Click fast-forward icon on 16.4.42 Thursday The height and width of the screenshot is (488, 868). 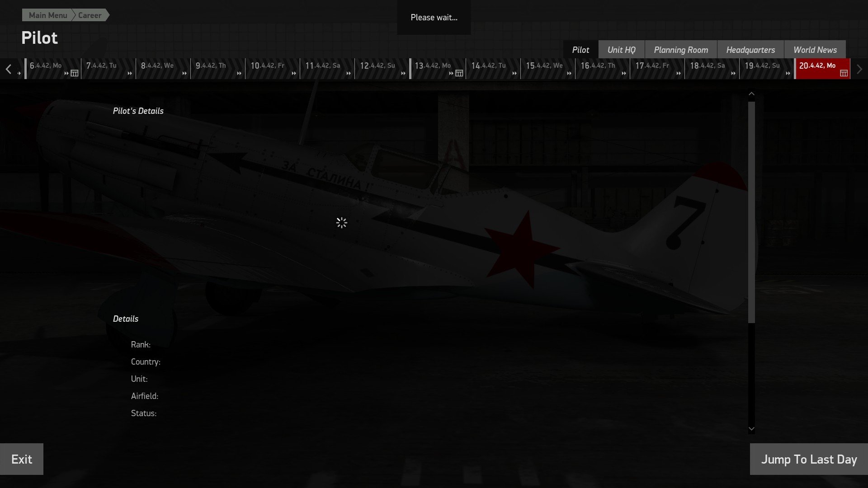tap(624, 73)
